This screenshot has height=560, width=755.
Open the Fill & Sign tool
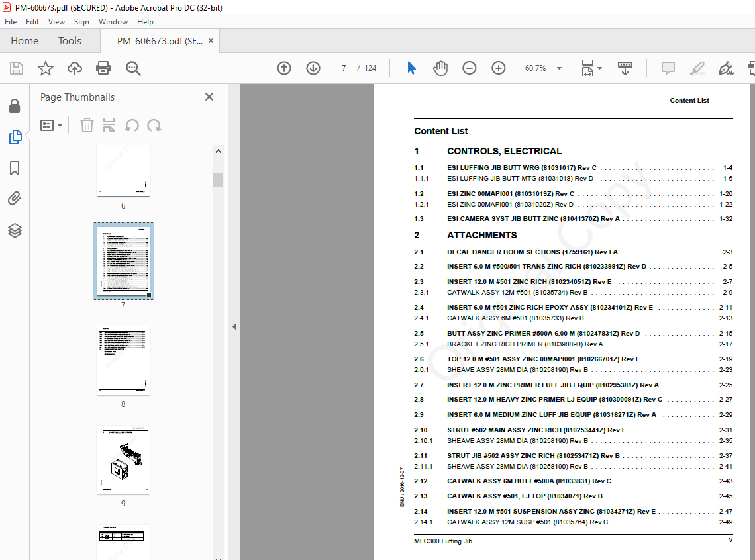(726, 68)
